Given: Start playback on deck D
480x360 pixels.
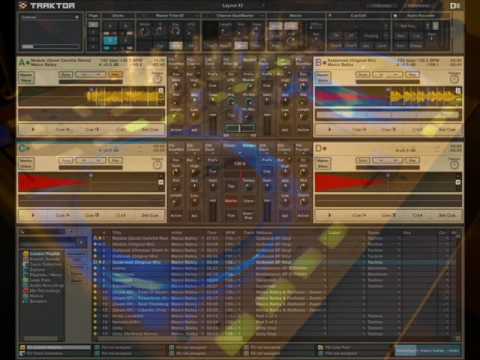Looking at the screenshot, I should point(330,215).
